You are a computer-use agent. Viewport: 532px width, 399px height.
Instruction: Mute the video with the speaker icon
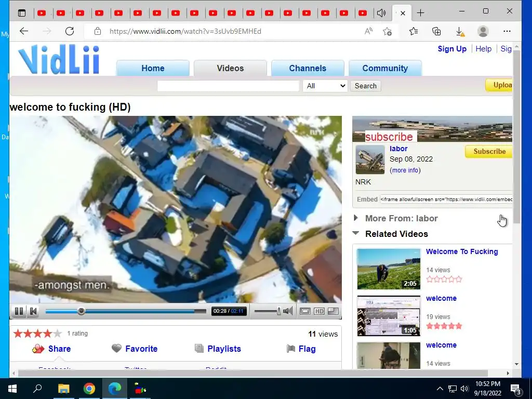click(288, 311)
